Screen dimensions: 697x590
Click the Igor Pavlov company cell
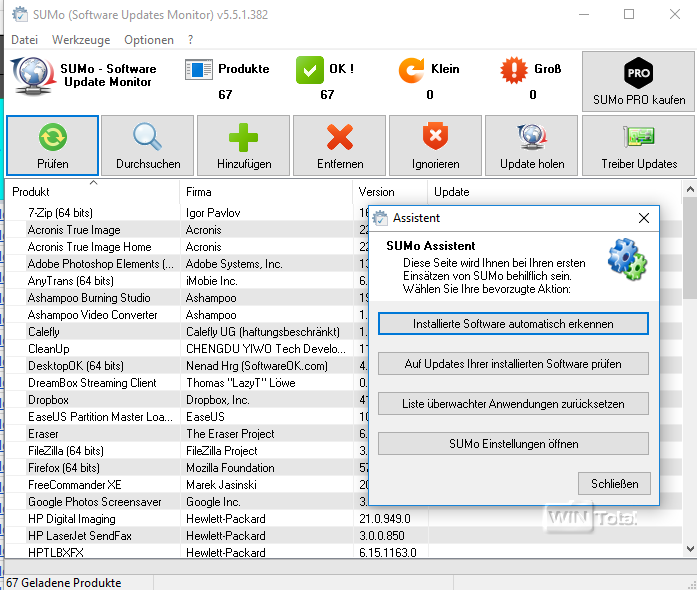(x=213, y=213)
